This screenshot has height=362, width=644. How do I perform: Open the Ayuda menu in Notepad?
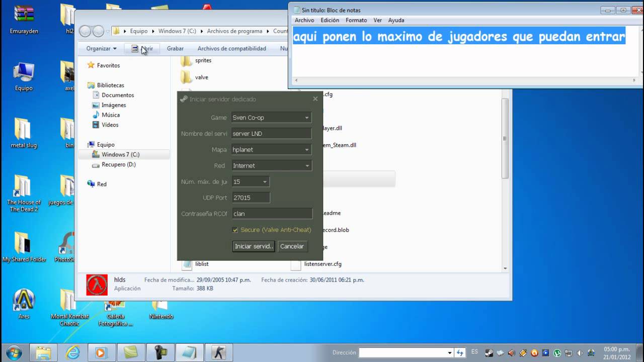pyautogui.click(x=396, y=20)
